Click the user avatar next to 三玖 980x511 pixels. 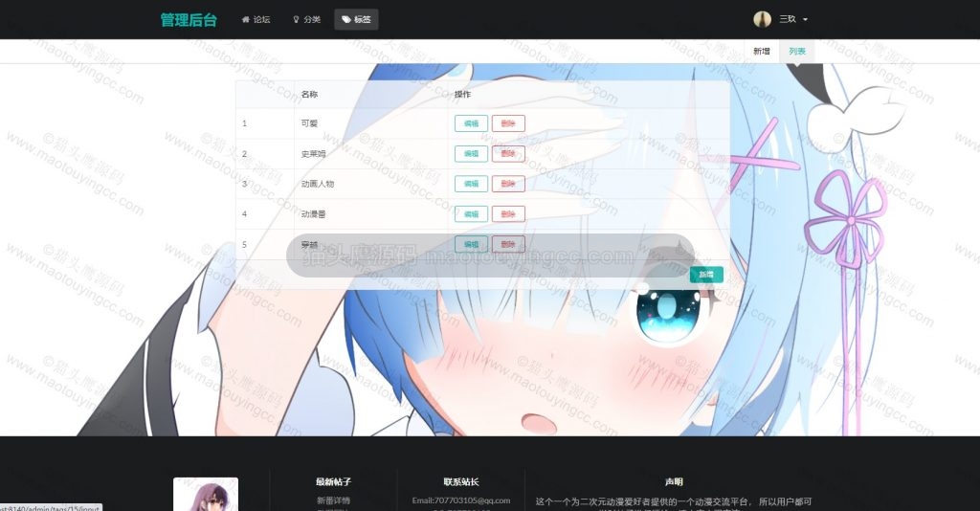pyautogui.click(x=762, y=19)
